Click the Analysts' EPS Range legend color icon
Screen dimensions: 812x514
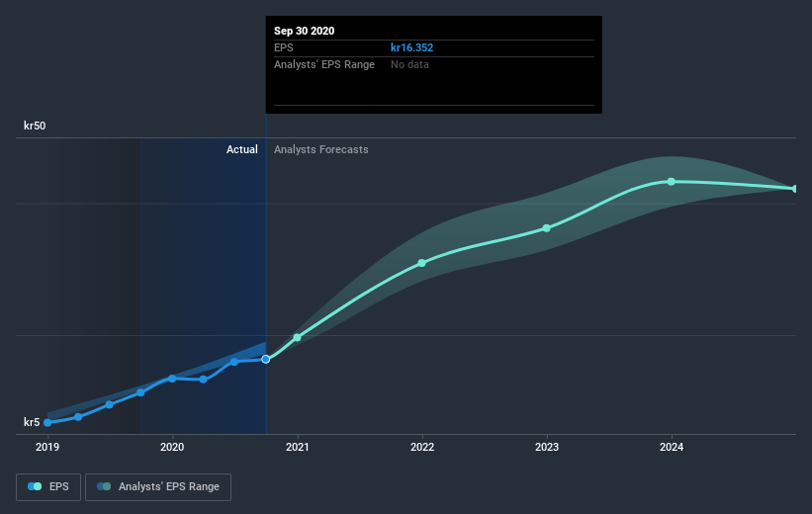tap(104, 486)
